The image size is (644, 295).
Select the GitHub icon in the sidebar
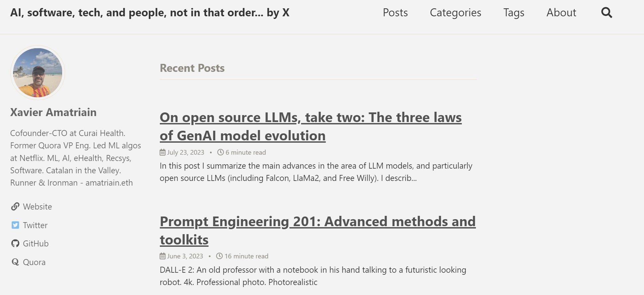coord(15,243)
